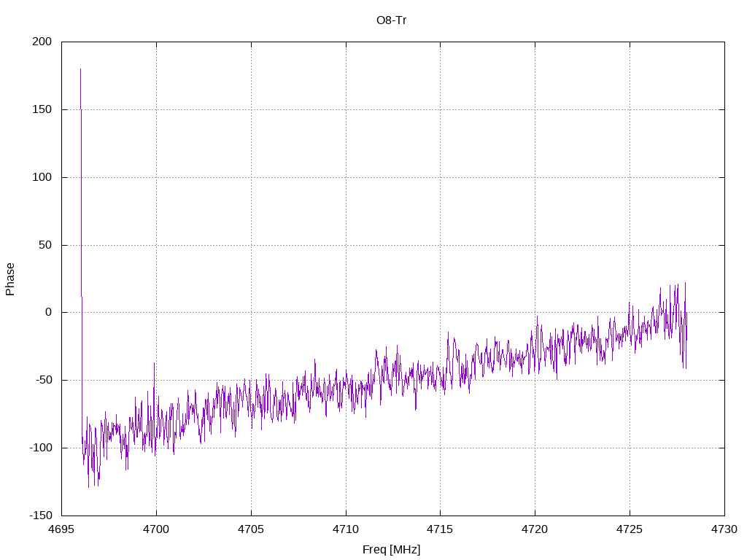Click x-axis tick label 4720
Image resolution: width=747 pixels, height=560 pixels.
coord(535,529)
